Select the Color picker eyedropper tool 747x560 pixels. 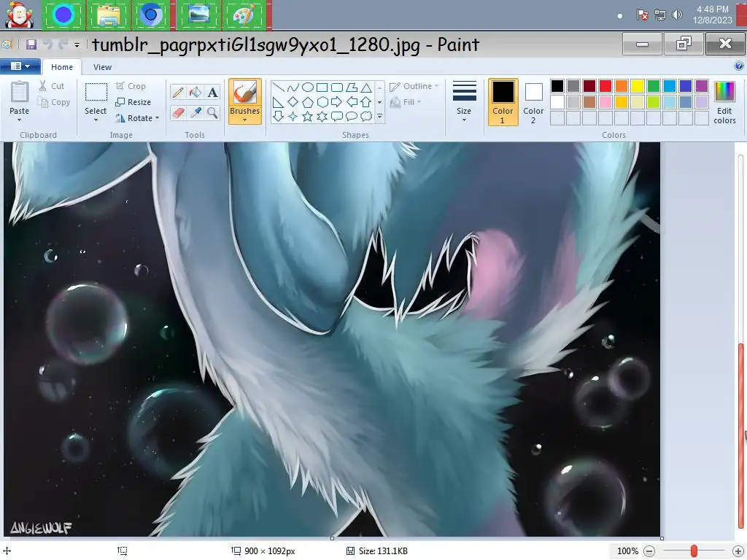pos(196,113)
